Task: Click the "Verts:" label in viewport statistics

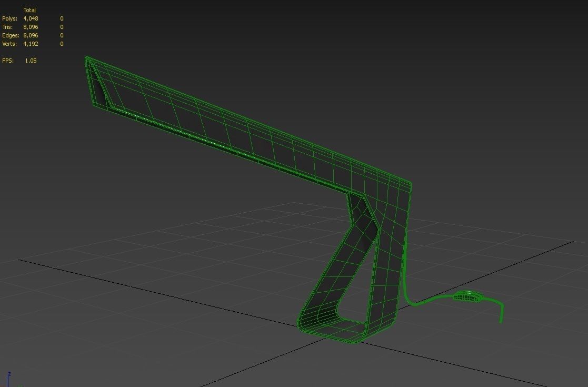Action: coord(10,44)
